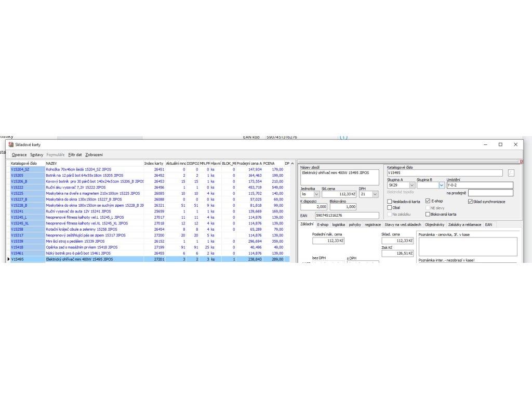Screen dimensions: 532x399
Task: Sort by Index karty column header
Action: 154,164
